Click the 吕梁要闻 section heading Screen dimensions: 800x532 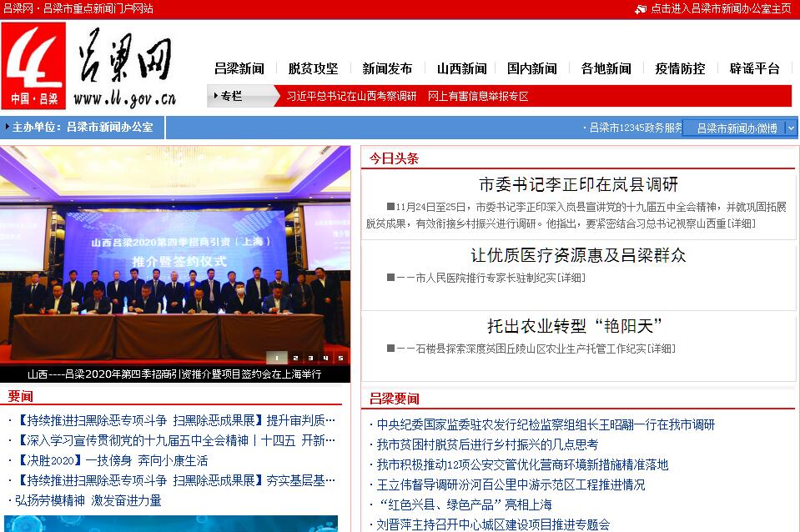(x=394, y=399)
